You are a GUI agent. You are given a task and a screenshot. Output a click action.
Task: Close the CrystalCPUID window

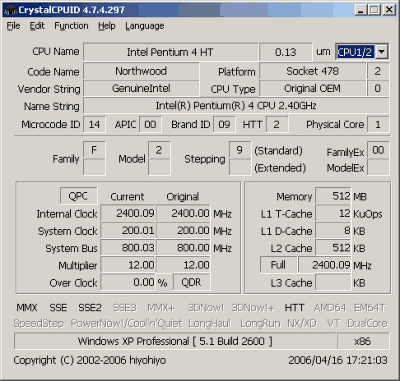pos(389,10)
